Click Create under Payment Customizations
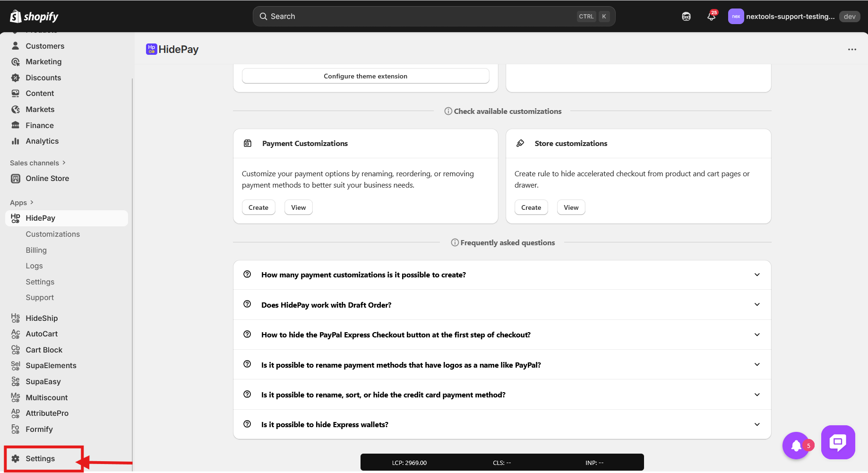 click(258, 207)
